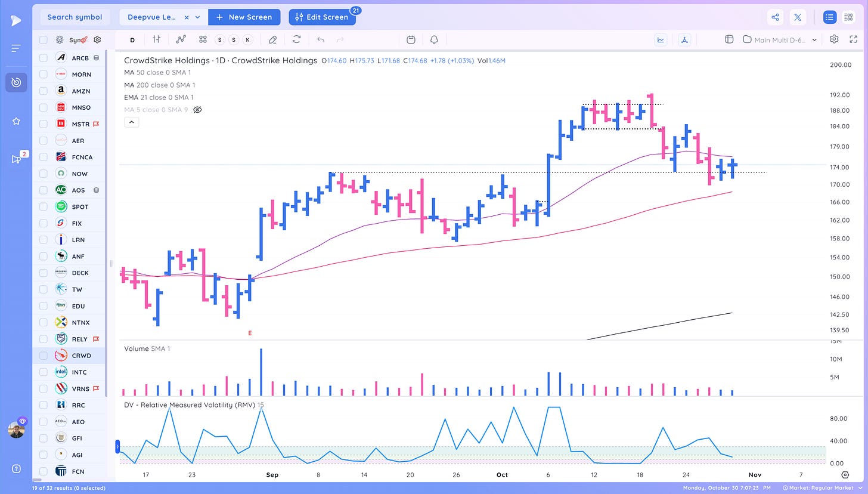Click the Market: Regular Market status
Viewport: 868px width, 494px height.
point(823,488)
